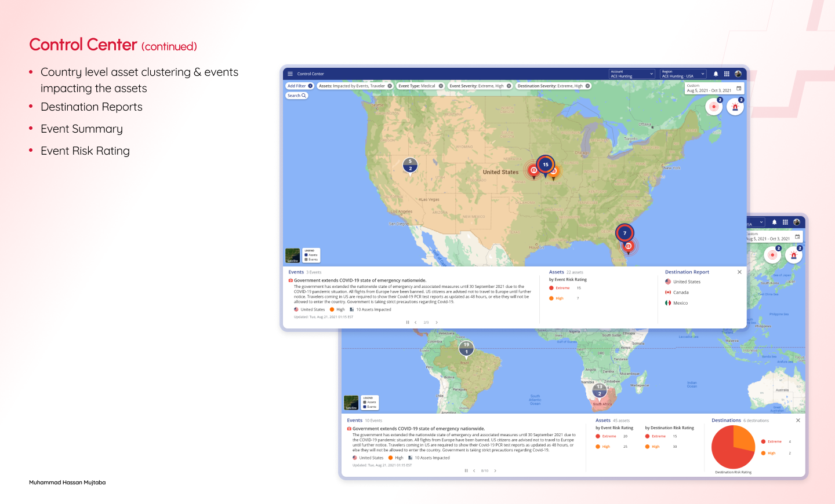
Task: Click the Search button on the map
Action: pyautogui.click(x=296, y=96)
